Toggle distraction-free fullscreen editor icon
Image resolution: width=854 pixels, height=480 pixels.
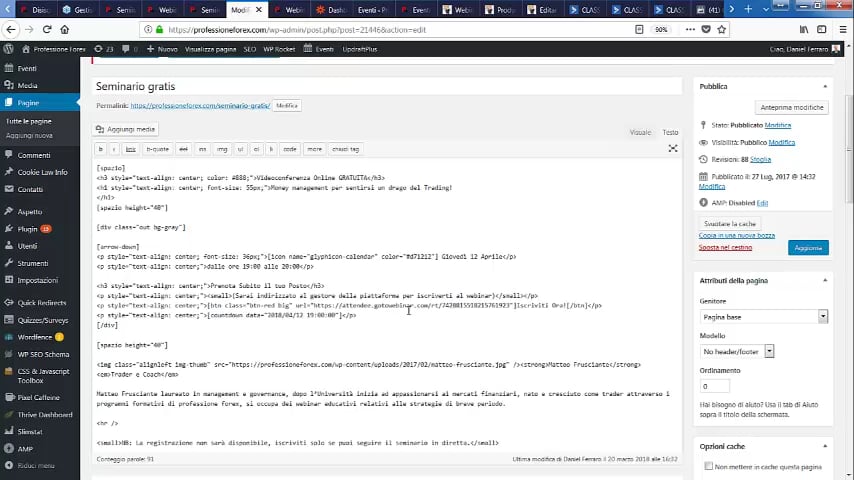pyautogui.click(x=673, y=149)
